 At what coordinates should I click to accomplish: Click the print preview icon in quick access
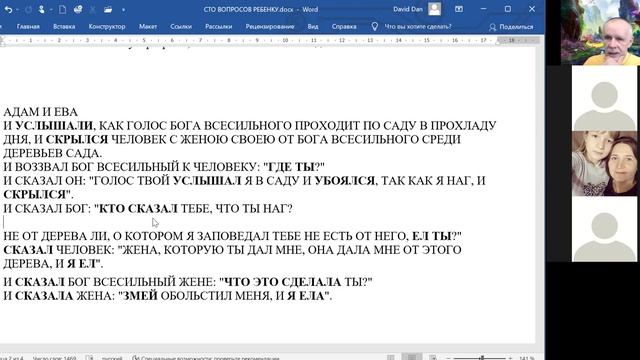coord(78,9)
